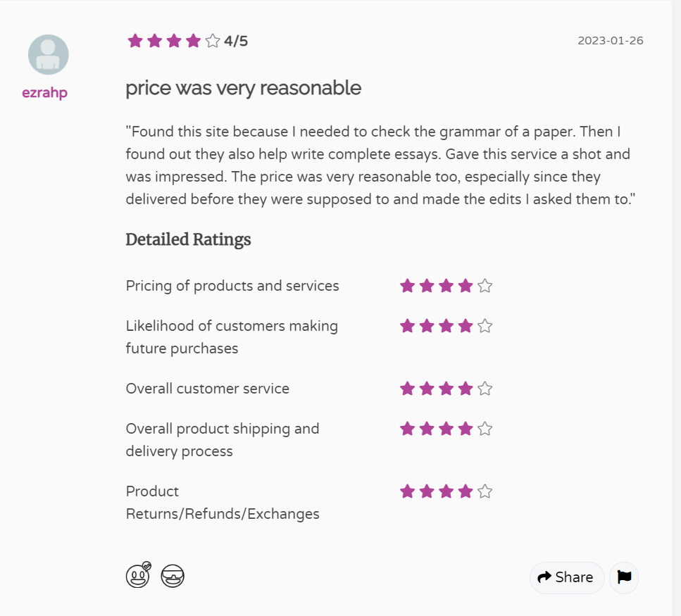Click the review body text paragraph

point(380,165)
